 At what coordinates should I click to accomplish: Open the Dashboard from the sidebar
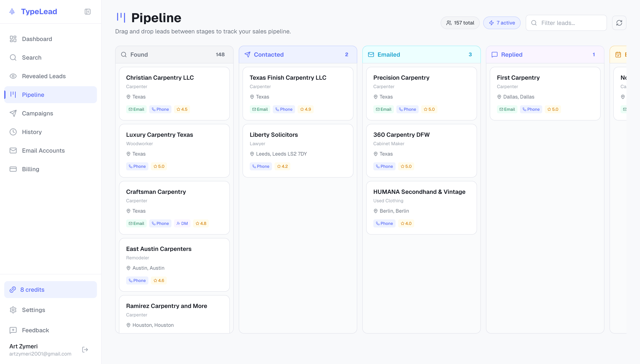(x=37, y=39)
